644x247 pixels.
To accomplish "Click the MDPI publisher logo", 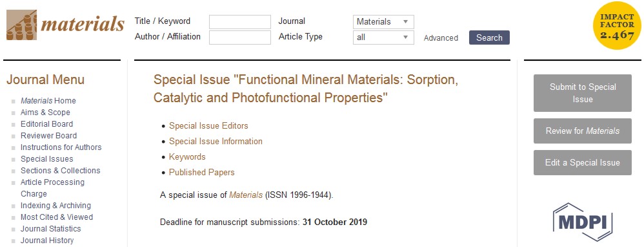I will tap(583, 222).
